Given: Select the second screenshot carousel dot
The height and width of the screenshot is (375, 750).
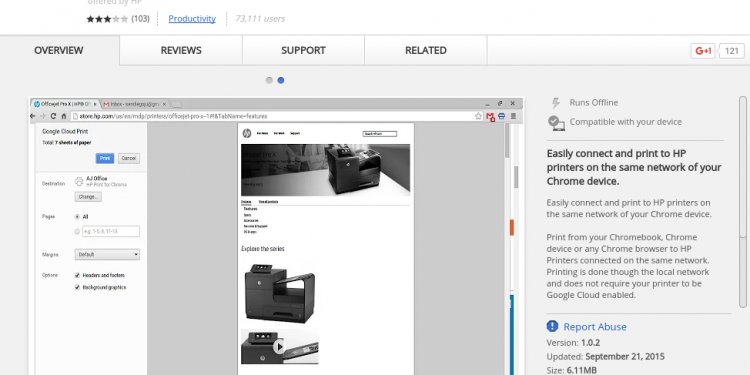Looking at the screenshot, I should pos(281,80).
